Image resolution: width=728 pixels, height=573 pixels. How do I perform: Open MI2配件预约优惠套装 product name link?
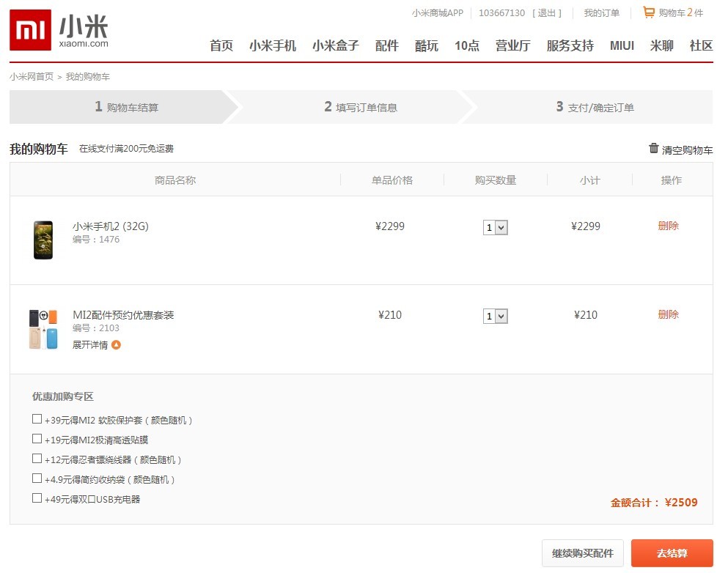pyautogui.click(x=123, y=315)
